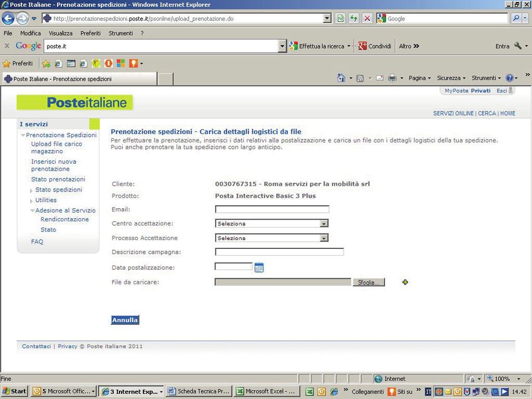Open the Processo Accettazione dropdown
This screenshot has height=399, width=532.
[x=272, y=238]
